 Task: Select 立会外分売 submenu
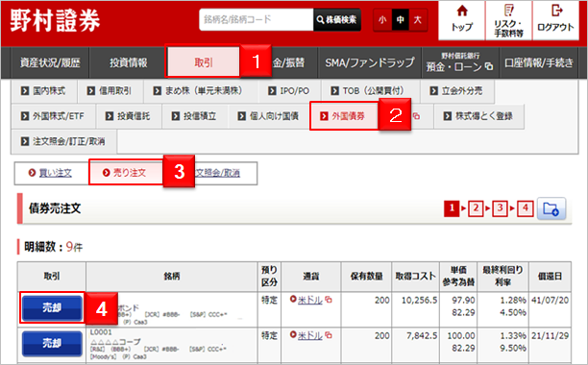click(456, 91)
